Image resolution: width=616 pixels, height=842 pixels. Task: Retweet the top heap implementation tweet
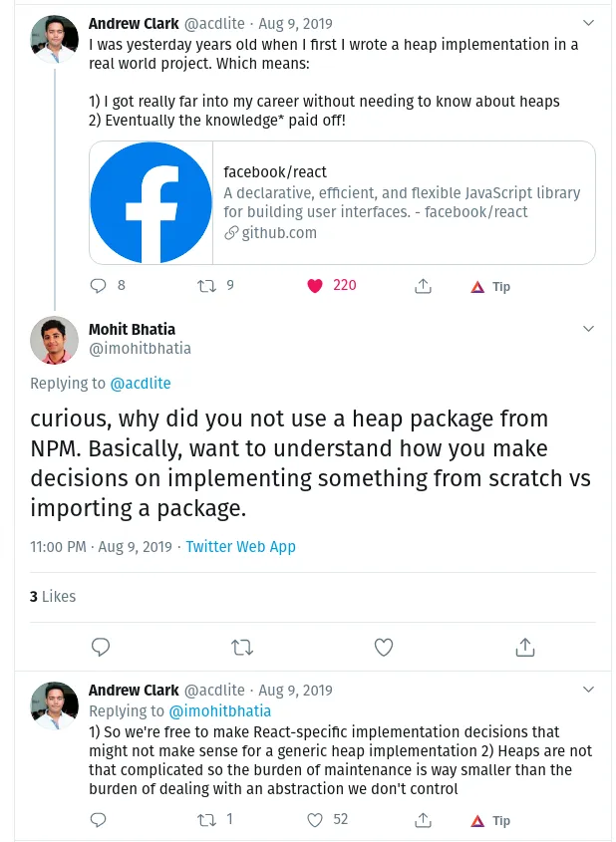click(x=206, y=286)
